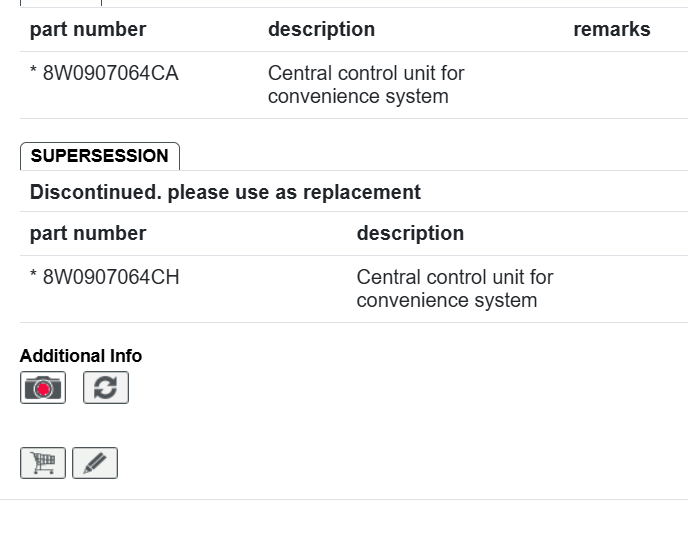688x552 pixels.
Task: Click the asterisk before 8W0907064CA
Action: pos(34,74)
